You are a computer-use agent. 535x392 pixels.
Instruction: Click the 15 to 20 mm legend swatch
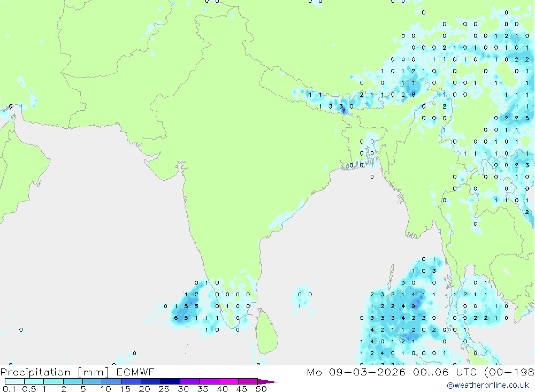point(132,381)
